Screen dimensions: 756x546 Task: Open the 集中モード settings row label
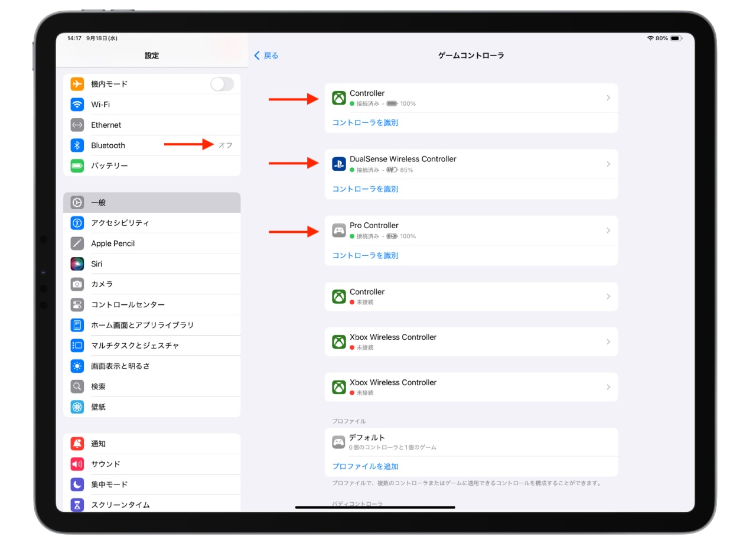109,485
